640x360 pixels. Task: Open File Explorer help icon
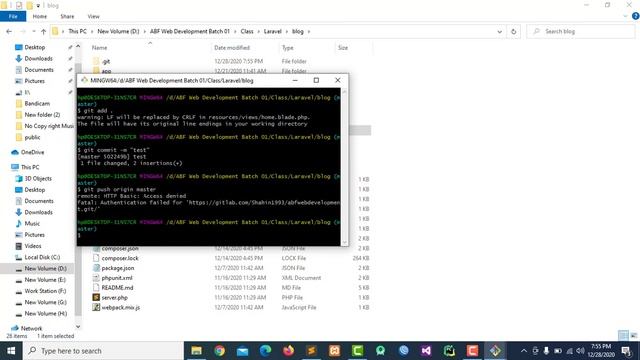pyautogui.click(x=636, y=16)
